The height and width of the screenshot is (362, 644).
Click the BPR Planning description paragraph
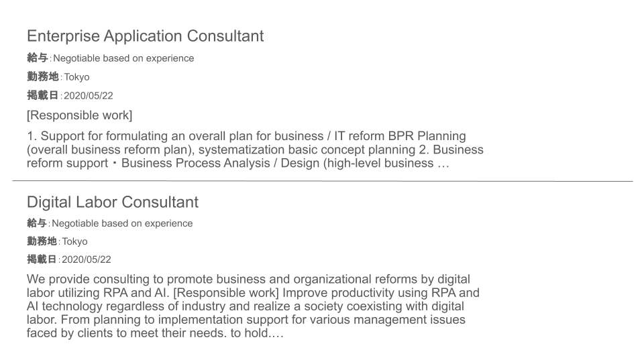click(x=255, y=149)
